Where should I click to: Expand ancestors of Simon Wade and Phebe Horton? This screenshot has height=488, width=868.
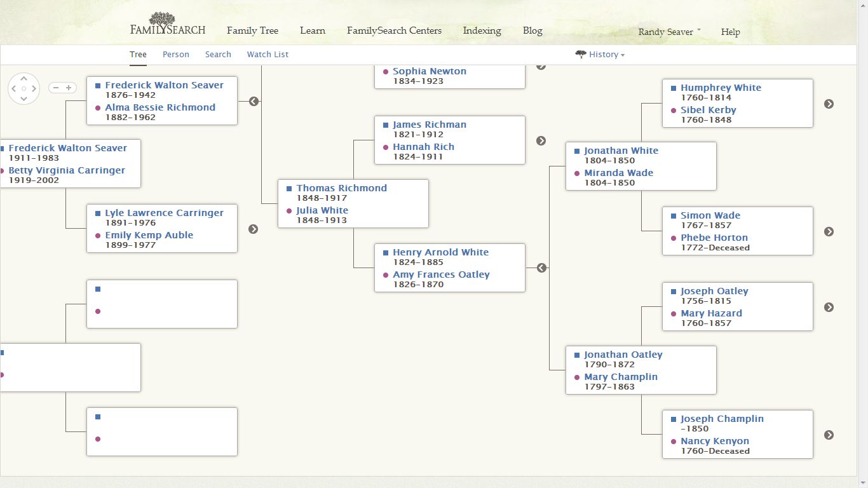pos(829,231)
